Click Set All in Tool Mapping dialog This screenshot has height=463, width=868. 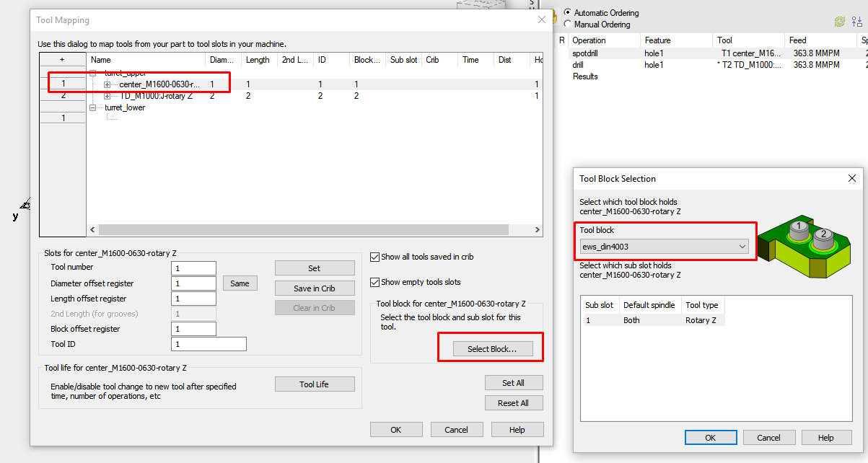tap(514, 382)
